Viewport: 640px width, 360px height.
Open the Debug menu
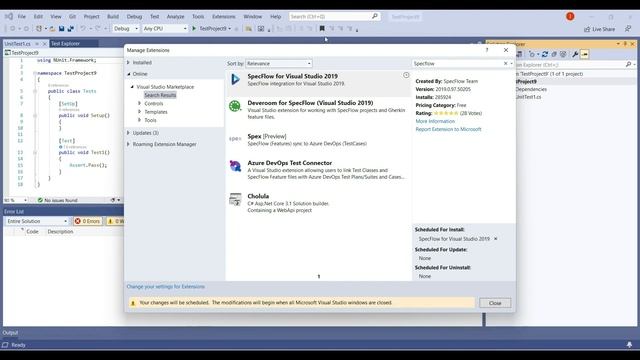(x=134, y=16)
